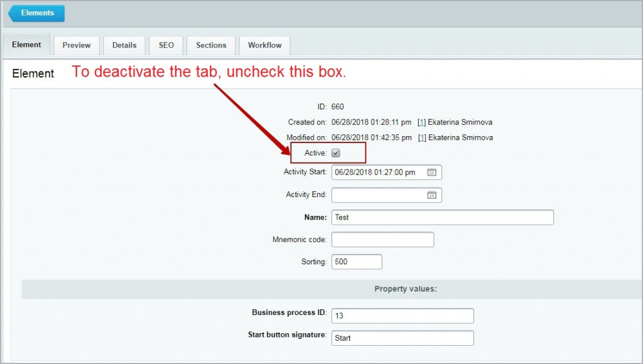Viewport: 643px width, 364px height.
Task: Switch to the Sections tab
Action: (211, 45)
